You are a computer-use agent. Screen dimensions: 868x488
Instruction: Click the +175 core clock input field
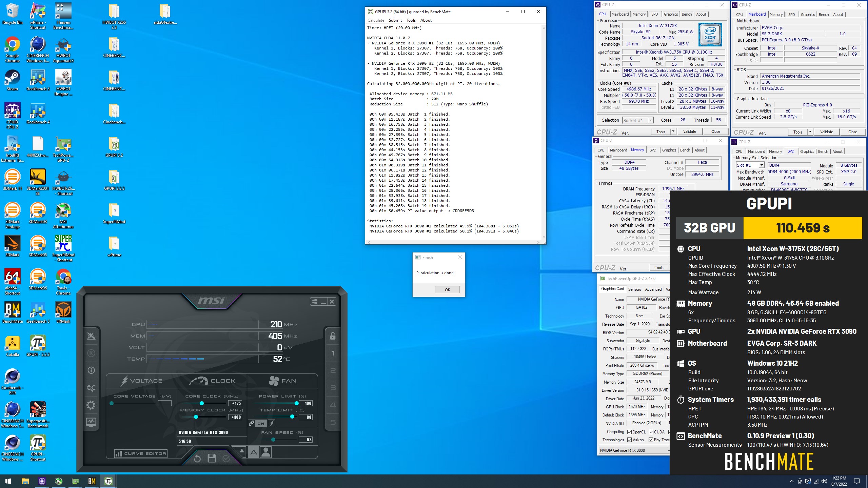(x=236, y=403)
